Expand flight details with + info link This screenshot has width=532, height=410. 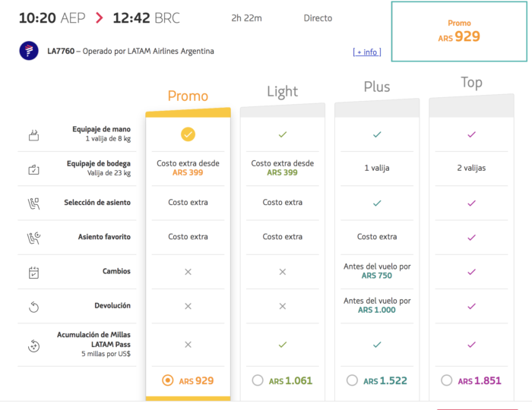[366, 52]
